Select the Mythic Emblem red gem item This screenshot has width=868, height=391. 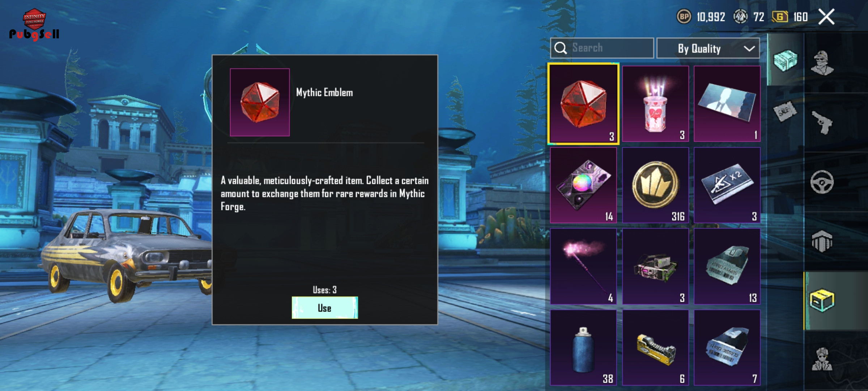[x=583, y=104]
